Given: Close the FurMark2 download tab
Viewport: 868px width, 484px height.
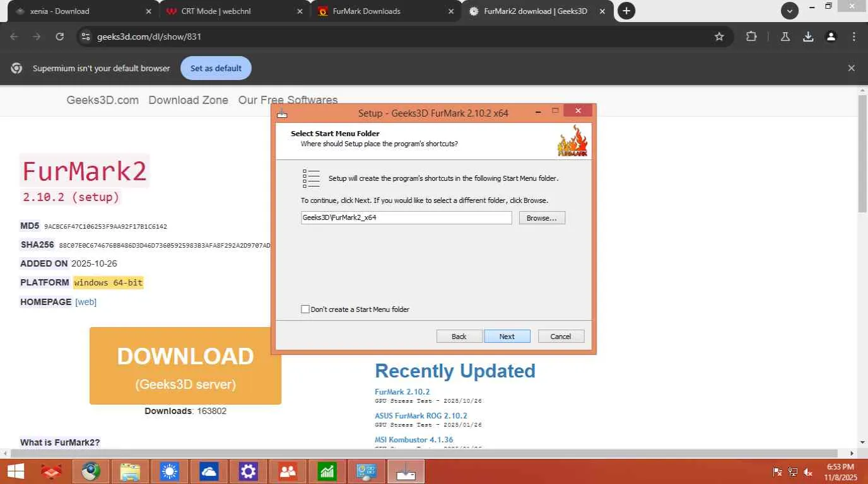Looking at the screenshot, I should [602, 11].
